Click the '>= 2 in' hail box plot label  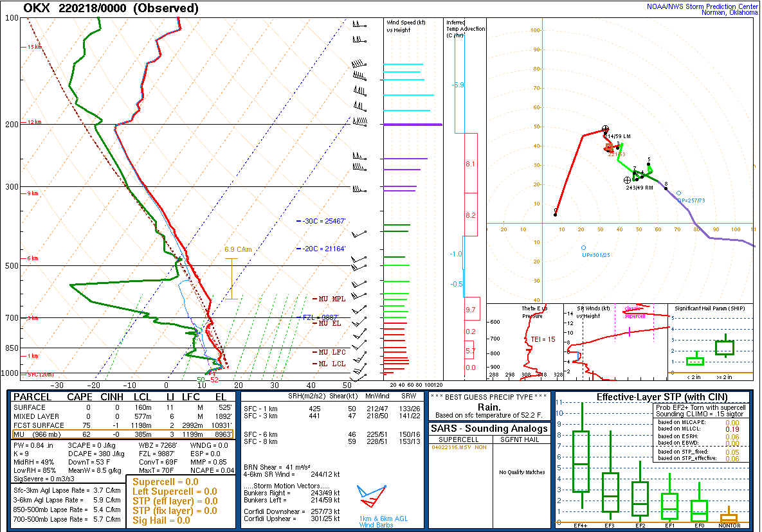pos(724,377)
